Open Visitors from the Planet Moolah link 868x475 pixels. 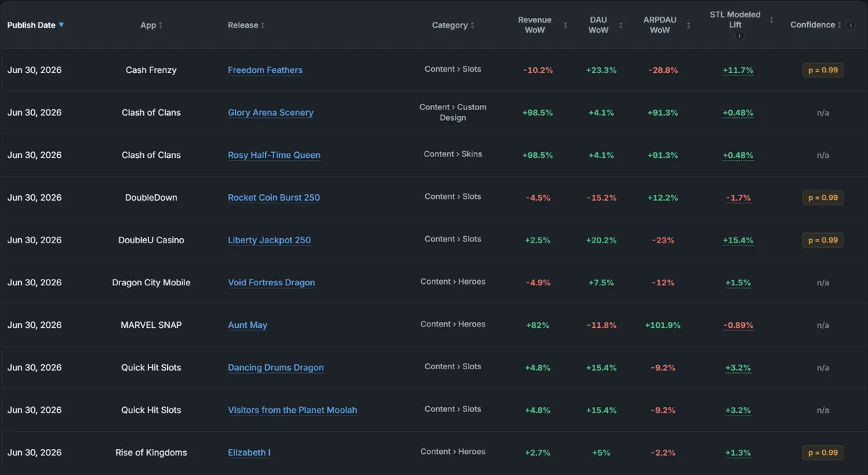(x=292, y=410)
